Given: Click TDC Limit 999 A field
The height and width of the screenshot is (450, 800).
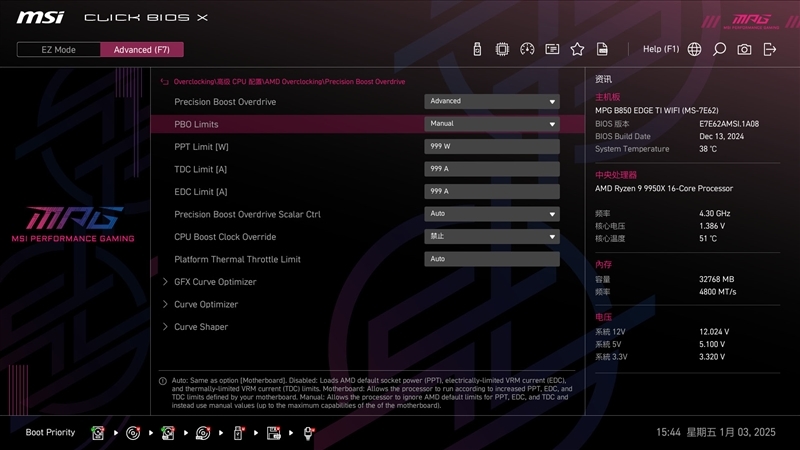Looking at the screenshot, I should point(492,169).
